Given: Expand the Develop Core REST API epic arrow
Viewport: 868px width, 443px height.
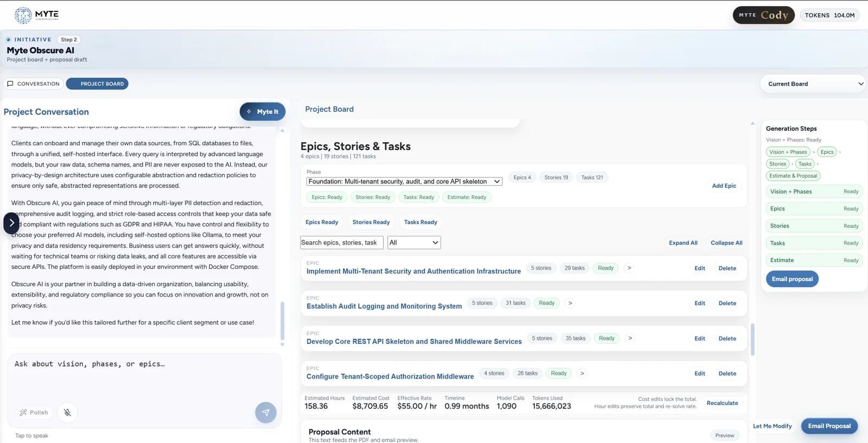Looking at the screenshot, I should [x=630, y=338].
